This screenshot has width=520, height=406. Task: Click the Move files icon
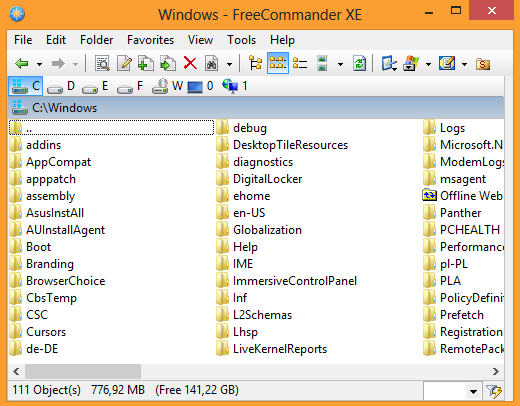[x=168, y=63]
